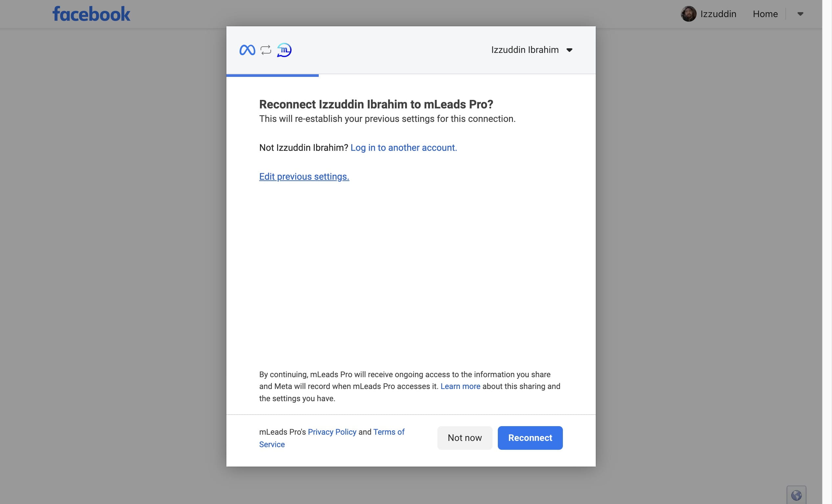Select Log in to another account link
This screenshot has height=504, width=832.
[x=404, y=147]
